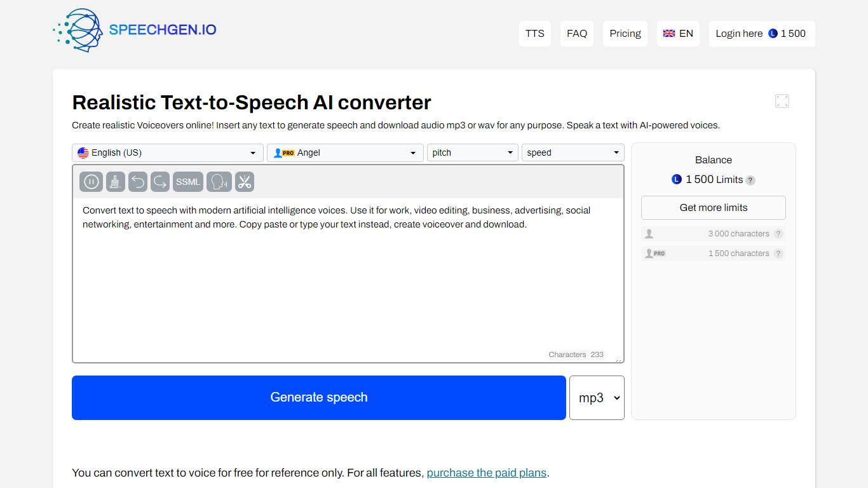Insert a pause with the pause icon
The image size is (868, 488).
[91, 182]
